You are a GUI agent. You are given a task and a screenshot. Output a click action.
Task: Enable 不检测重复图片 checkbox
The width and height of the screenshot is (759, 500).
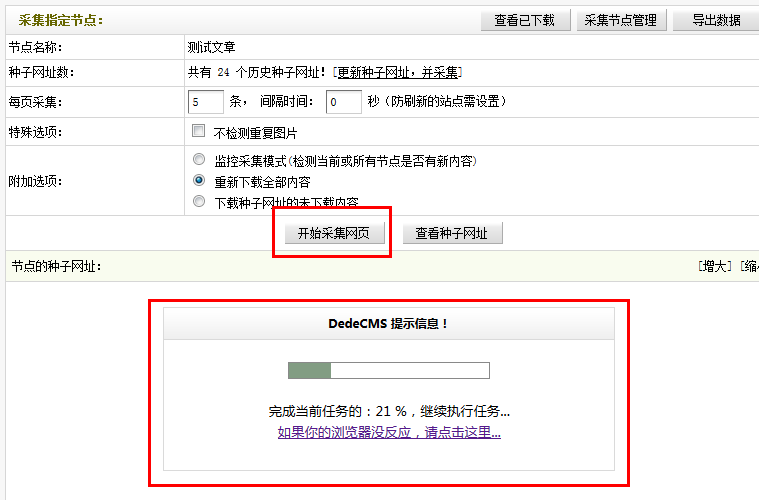(198, 132)
